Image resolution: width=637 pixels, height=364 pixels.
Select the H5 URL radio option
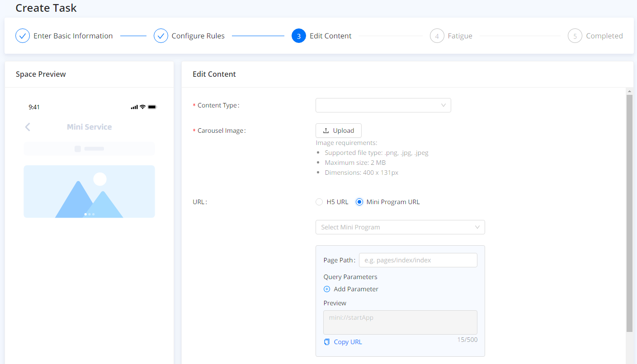coord(319,202)
